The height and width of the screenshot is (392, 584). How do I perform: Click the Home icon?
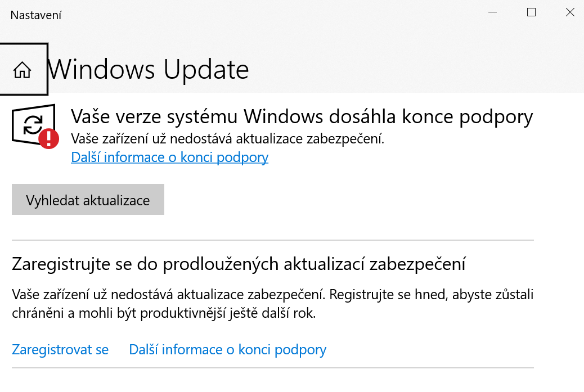pos(23,70)
